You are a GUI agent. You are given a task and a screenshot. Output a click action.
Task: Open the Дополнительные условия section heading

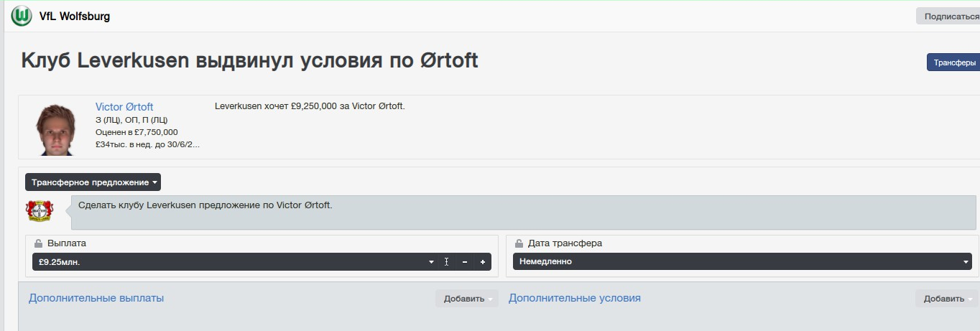[574, 298]
